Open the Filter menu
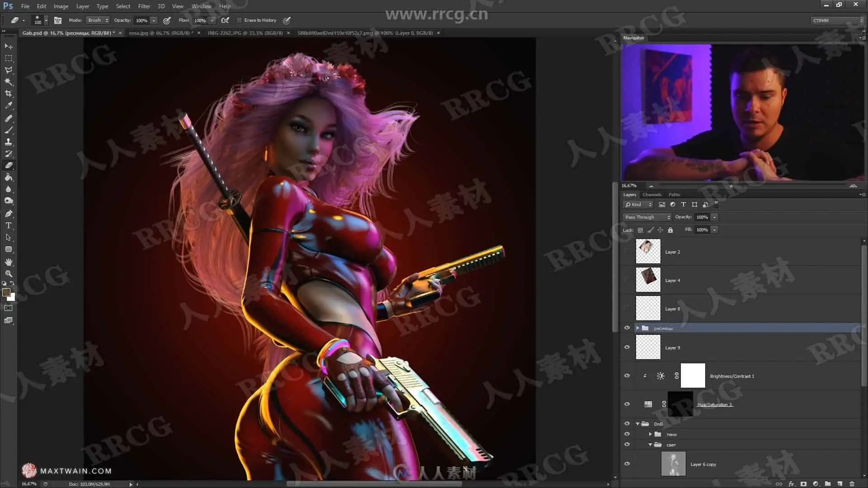This screenshot has width=868, height=488. coord(144,6)
